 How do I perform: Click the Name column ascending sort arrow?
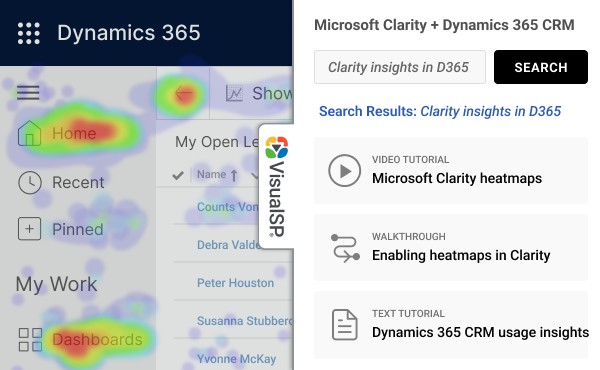pyautogui.click(x=234, y=176)
